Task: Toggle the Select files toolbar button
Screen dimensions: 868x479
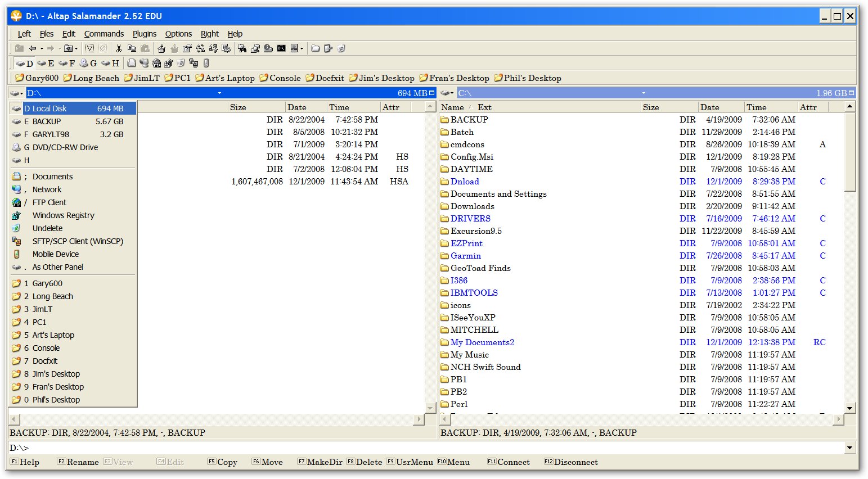Action: (90, 48)
